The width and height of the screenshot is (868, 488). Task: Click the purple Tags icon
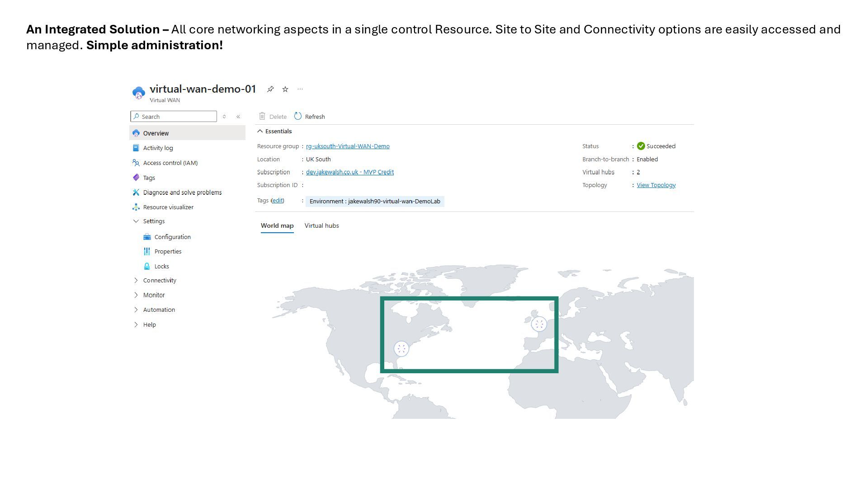136,178
